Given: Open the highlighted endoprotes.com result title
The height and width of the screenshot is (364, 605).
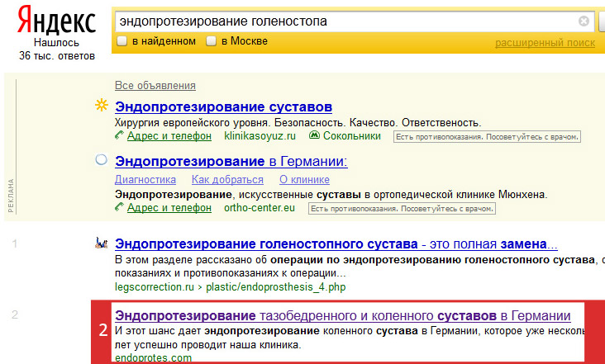Looking at the screenshot, I should coord(343,316).
